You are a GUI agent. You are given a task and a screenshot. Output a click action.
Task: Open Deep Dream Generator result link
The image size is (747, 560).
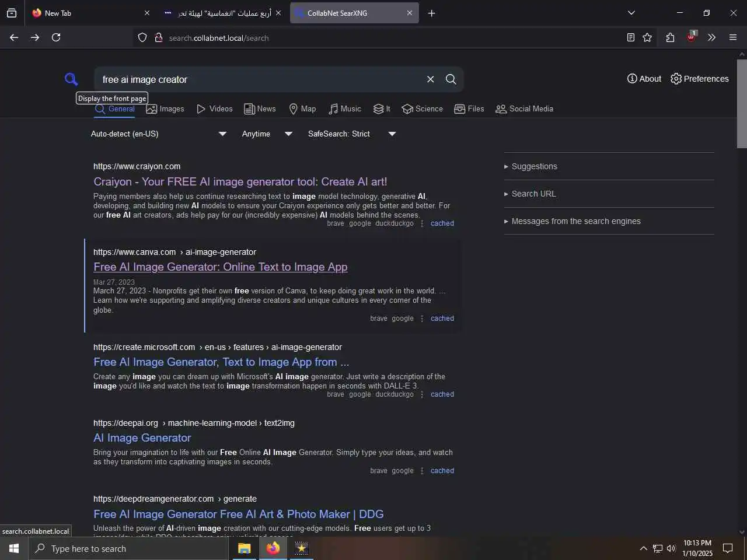[x=238, y=514]
